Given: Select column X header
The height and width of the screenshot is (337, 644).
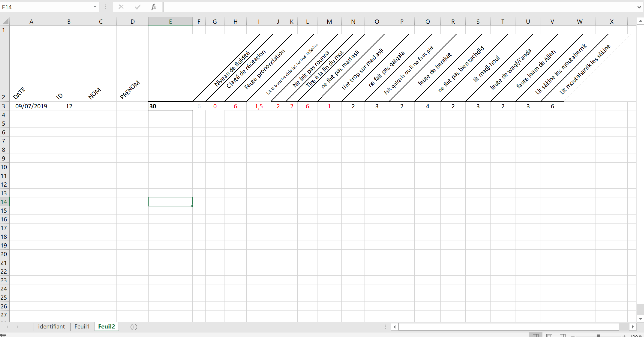Looking at the screenshot, I should (612, 22).
